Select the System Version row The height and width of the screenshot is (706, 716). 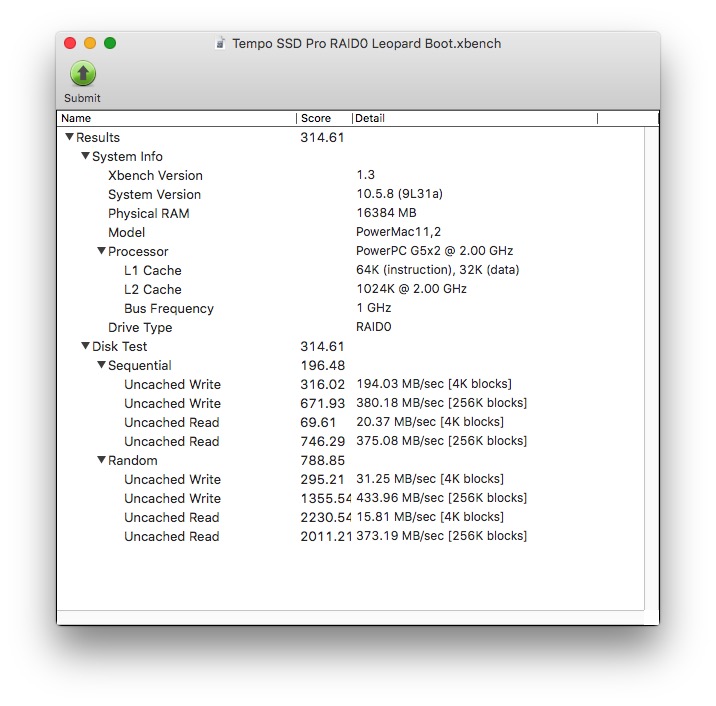click(x=351, y=194)
